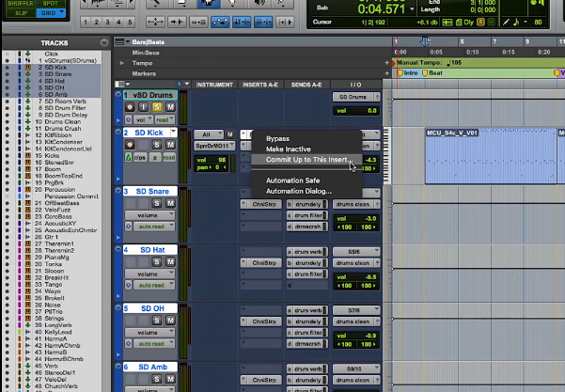565x392 pixels.
Task: Click the plus icon on the Tempo ruler
Action: (x=387, y=63)
